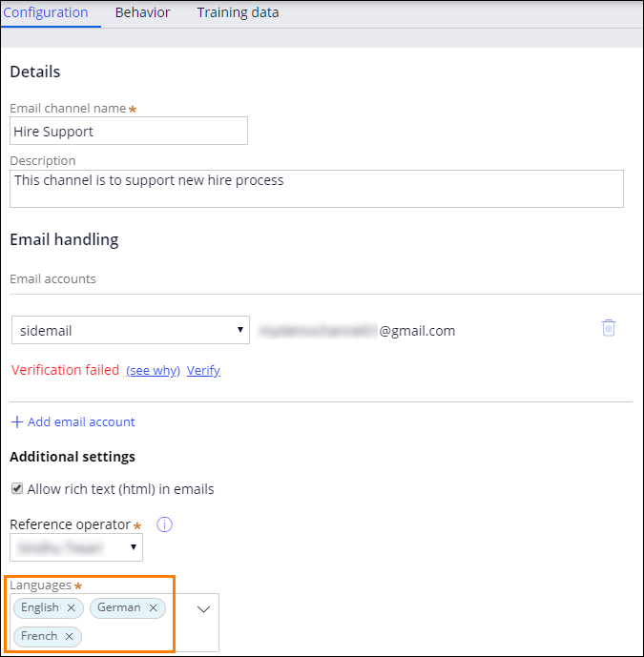Remove the English language tag
This screenshot has width=644, height=657.
pos(71,607)
